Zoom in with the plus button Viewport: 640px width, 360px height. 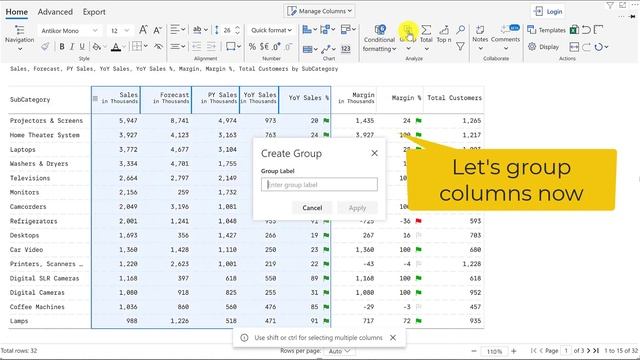coord(514,351)
